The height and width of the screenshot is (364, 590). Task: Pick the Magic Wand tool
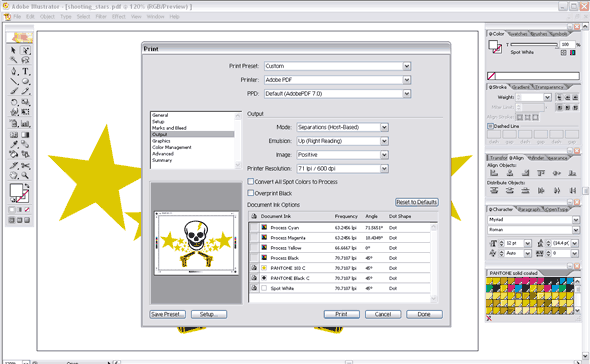click(x=14, y=60)
